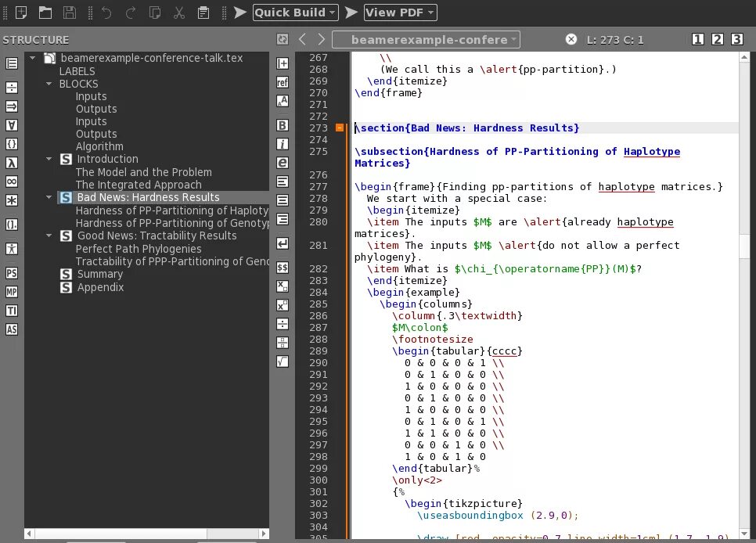Jump to bookmark 2
756x543 pixels.
coord(718,40)
